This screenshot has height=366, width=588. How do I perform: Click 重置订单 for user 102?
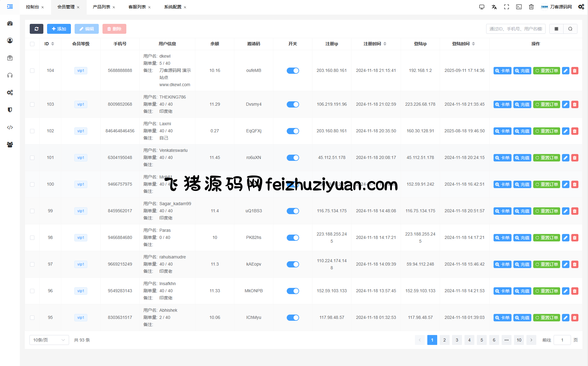pos(547,131)
